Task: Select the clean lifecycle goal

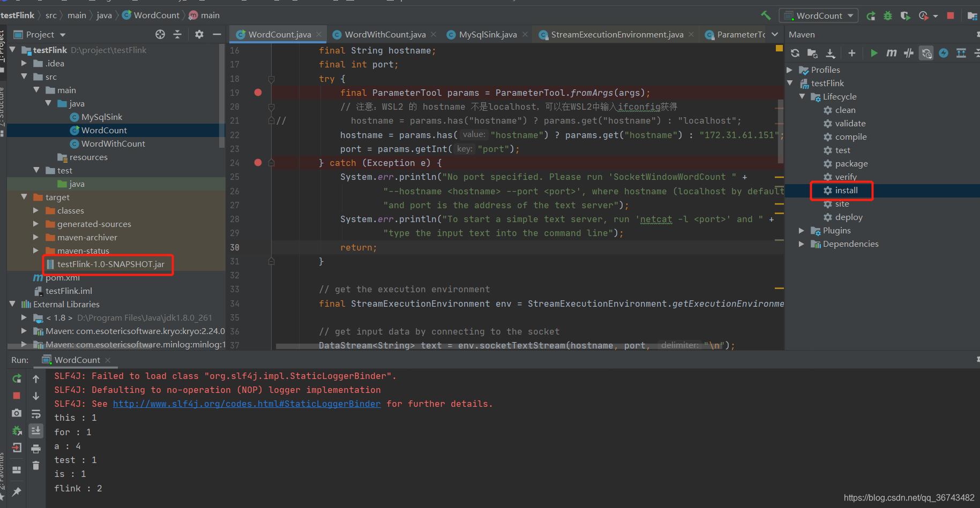Action: point(845,110)
